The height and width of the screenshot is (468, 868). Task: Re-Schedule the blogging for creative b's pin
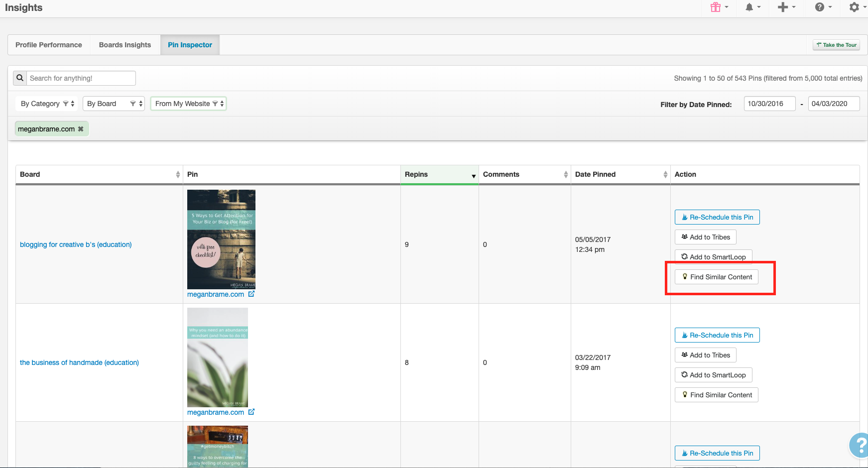[717, 217]
